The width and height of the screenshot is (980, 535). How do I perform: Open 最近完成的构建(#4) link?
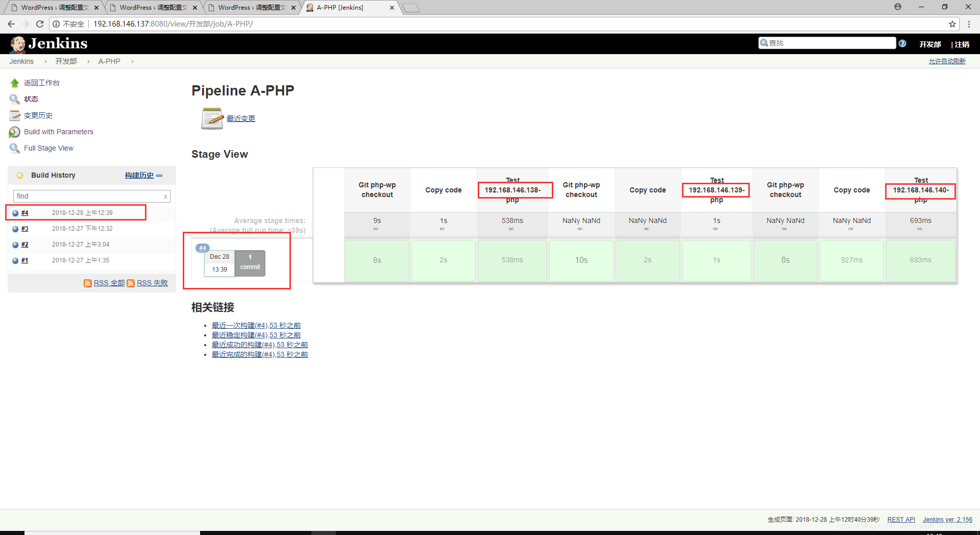[260, 354]
